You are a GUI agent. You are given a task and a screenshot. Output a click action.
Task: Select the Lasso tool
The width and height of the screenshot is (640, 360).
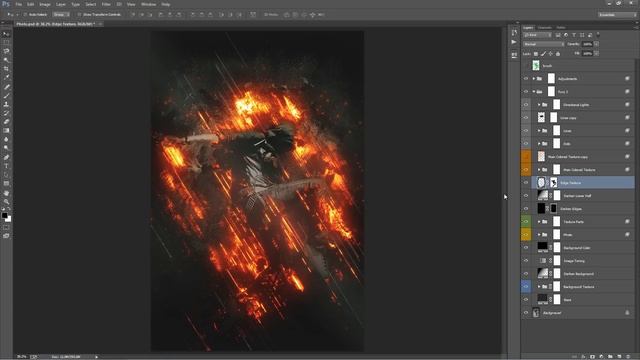(x=6, y=51)
